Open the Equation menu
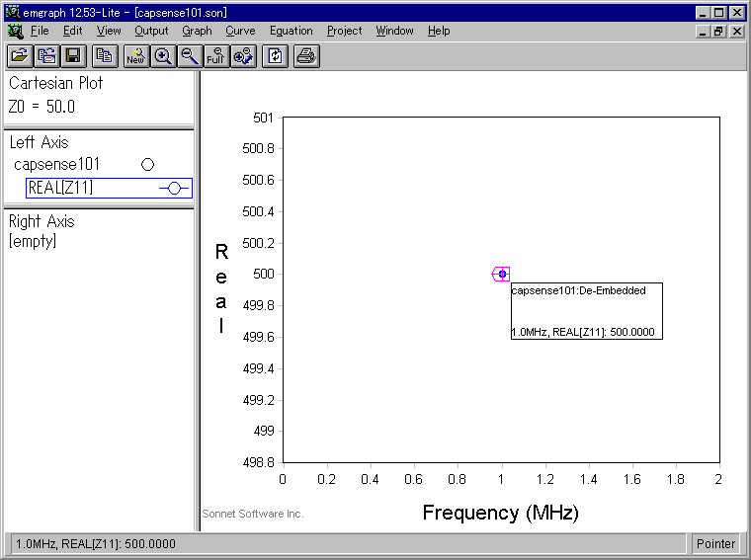The image size is (751, 560). (x=292, y=31)
